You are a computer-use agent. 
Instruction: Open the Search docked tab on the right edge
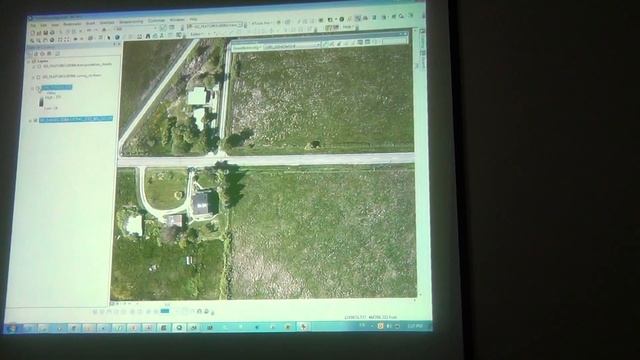[x=423, y=59]
